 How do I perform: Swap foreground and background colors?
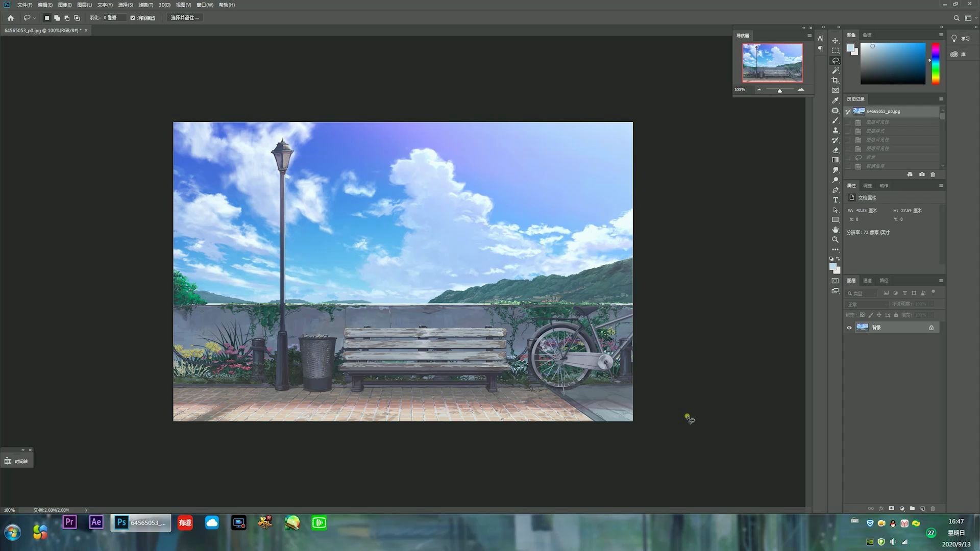pyautogui.click(x=838, y=259)
